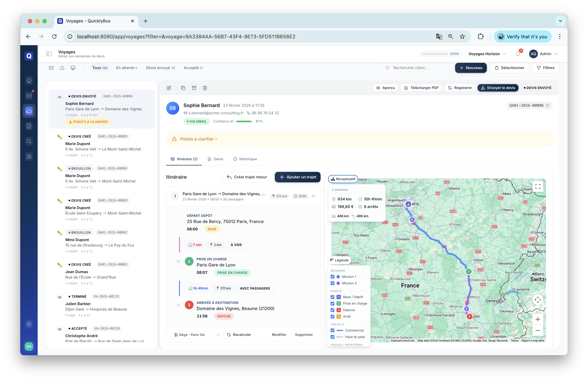Uncheck Mission 1 in map legend

click(333, 277)
